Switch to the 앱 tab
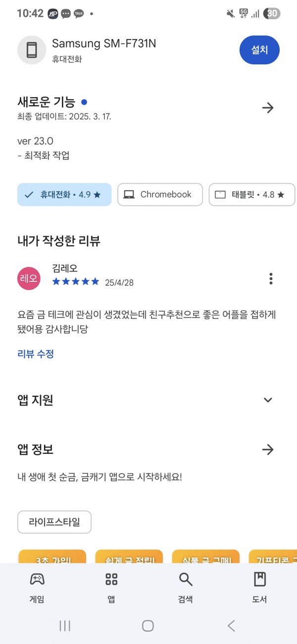The image size is (297, 644). 111,588
